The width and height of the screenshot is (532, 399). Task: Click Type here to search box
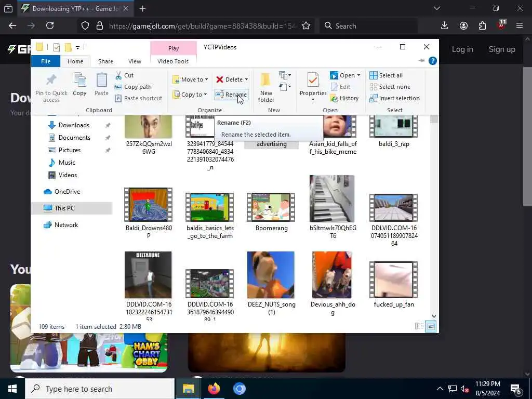click(100, 389)
